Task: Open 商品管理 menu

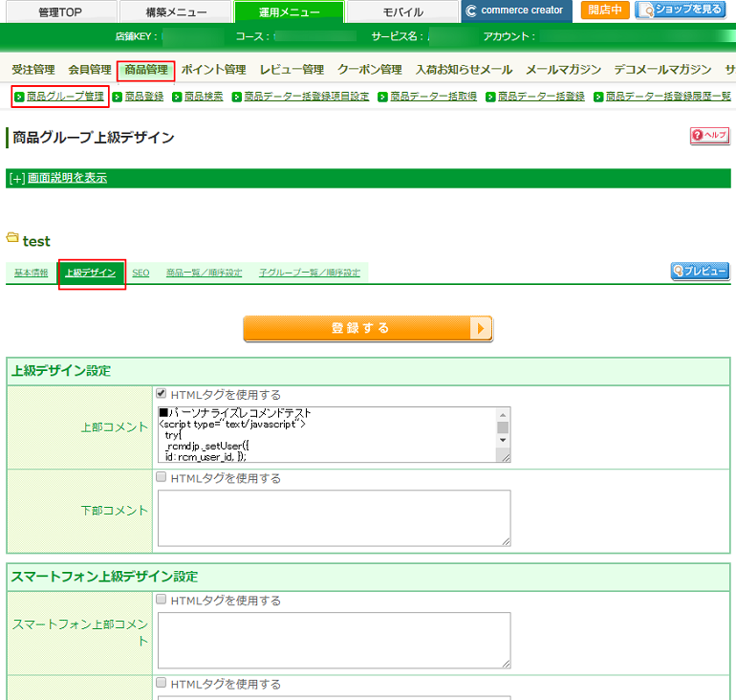Action: click(146, 70)
